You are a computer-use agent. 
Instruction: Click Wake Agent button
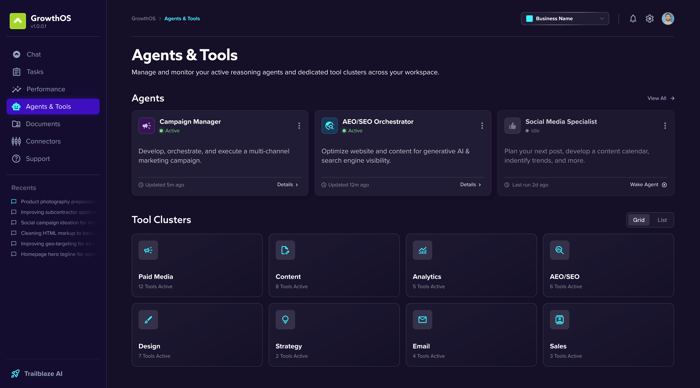coord(648,185)
